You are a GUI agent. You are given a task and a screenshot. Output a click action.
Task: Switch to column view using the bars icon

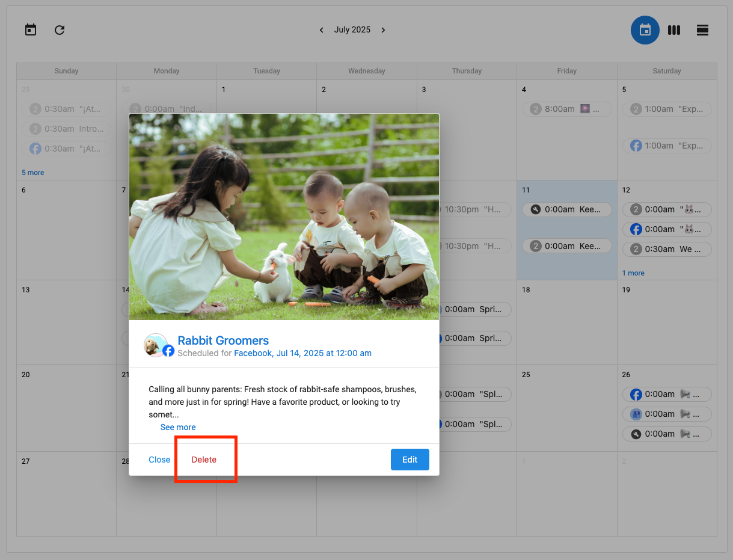(x=673, y=30)
